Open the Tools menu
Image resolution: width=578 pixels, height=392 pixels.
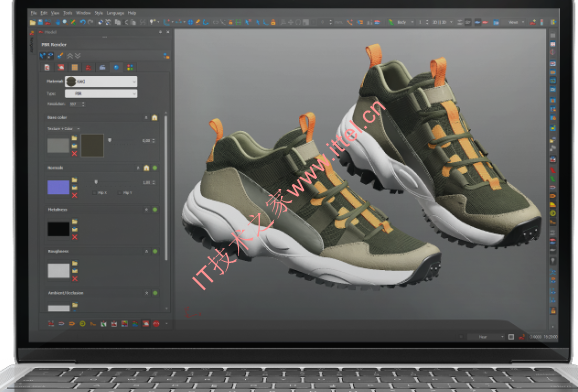[x=67, y=13]
